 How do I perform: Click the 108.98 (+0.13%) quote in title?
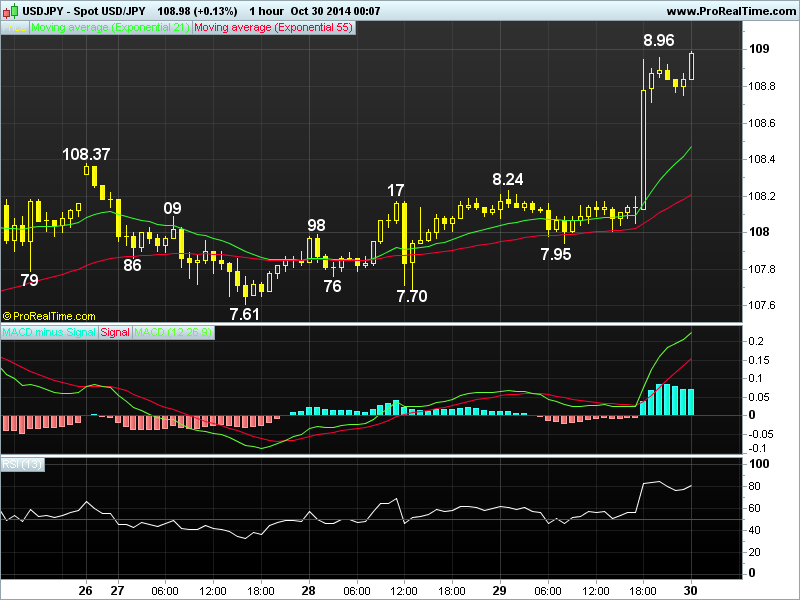tap(197, 11)
